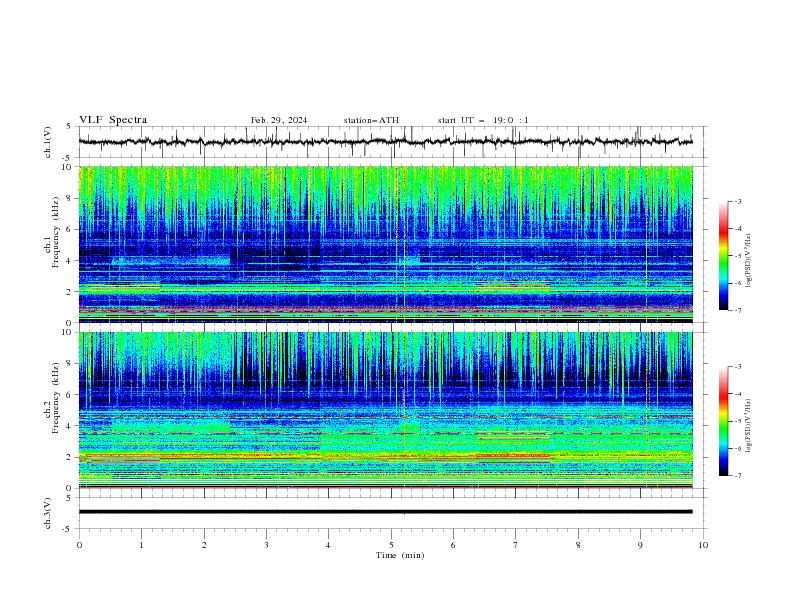This screenshot has width=792, height=612.
Task: Click the ch.2 frequency axis "6" tick label
Action: tap(70, 394)
